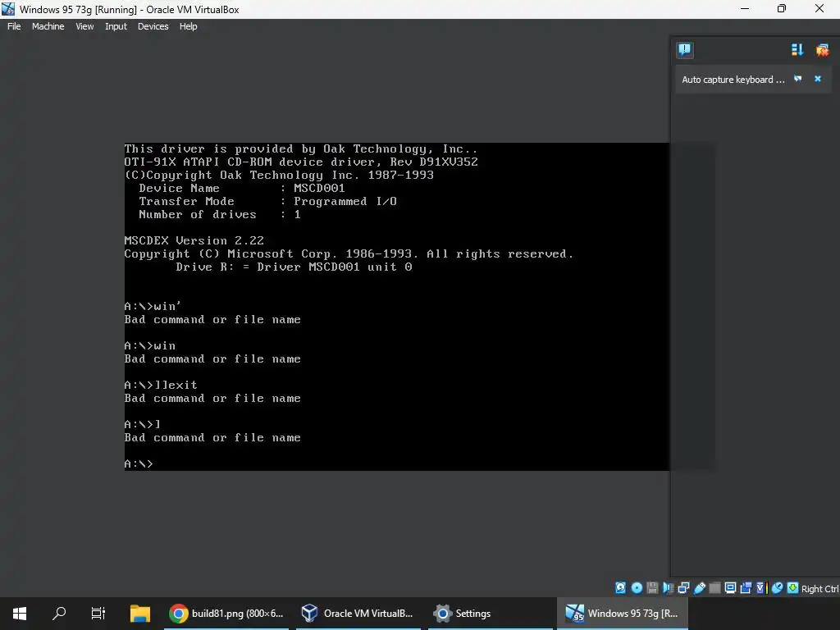Open File Explorer from the taskbar
This screenshot has height=630, width=840.
click(140, 614)
